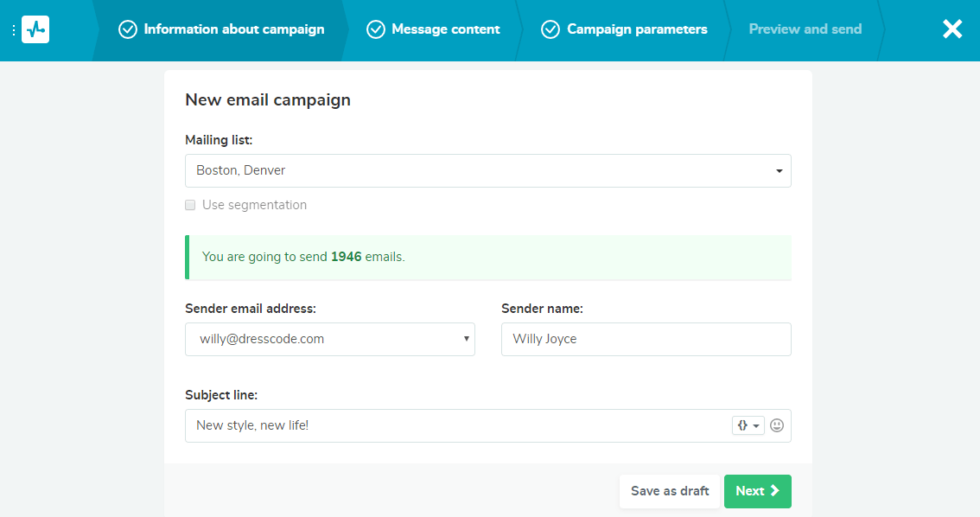Viewport: 980px width, 517px height.
Task: Close the campaign editor with the X
Action: click(951, 29)
